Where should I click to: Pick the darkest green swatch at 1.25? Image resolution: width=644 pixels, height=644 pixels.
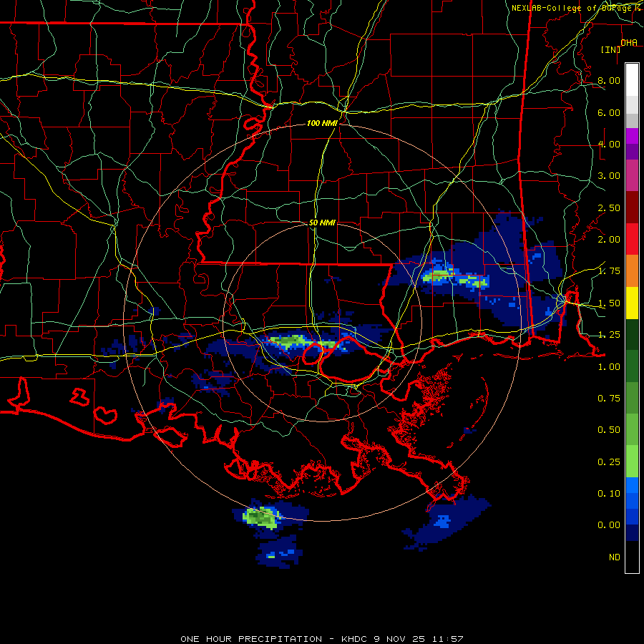pyautogui.click(x=632, y=334)
